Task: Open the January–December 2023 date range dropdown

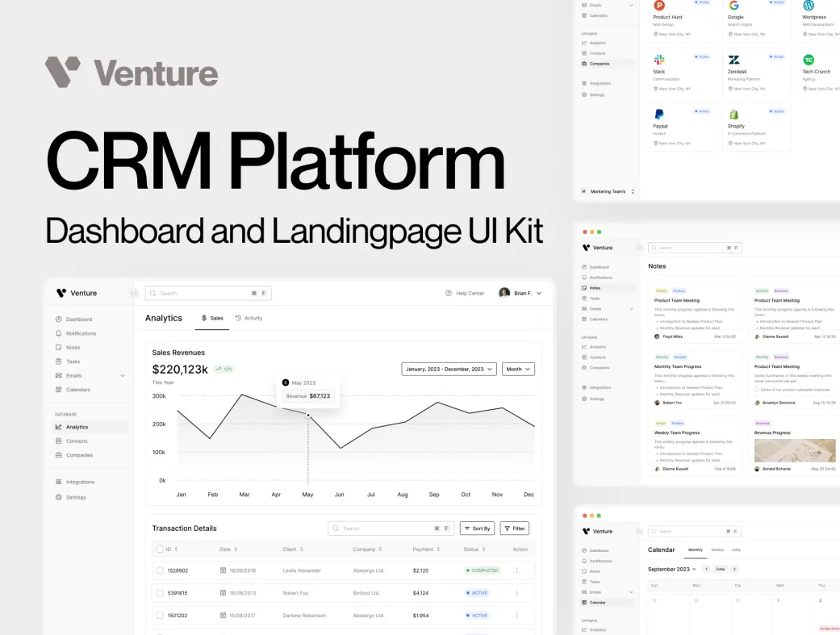Action: [x=449, y=369]
